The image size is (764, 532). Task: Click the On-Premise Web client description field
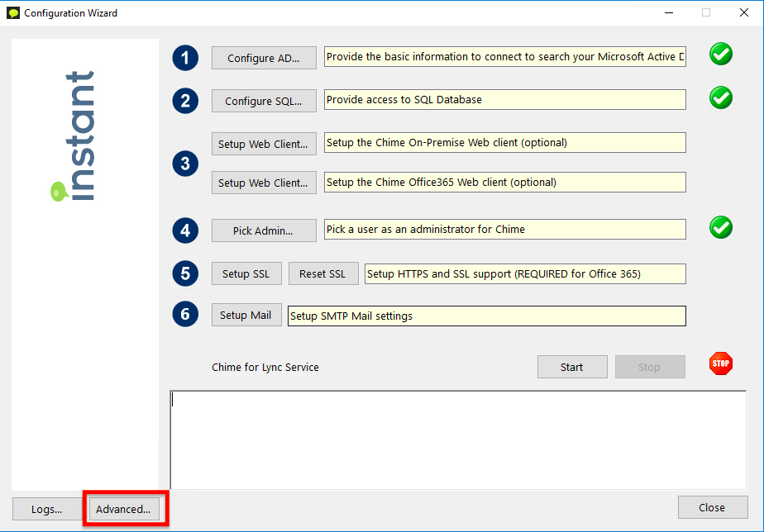tap(504, 142)
